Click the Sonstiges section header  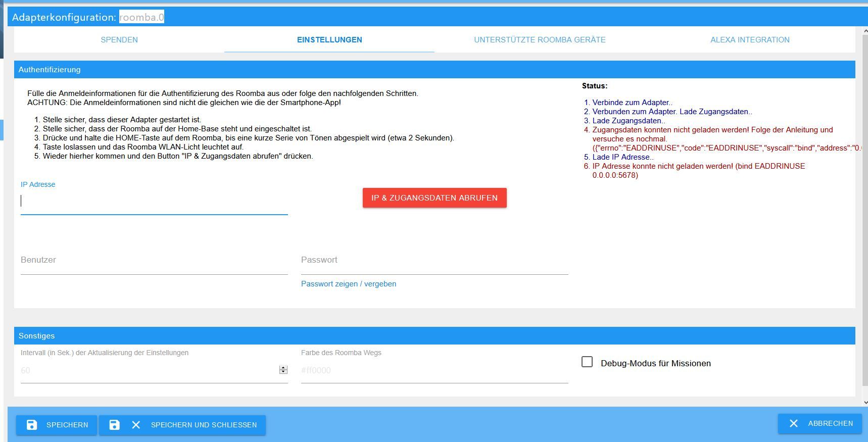coord(435,336)
